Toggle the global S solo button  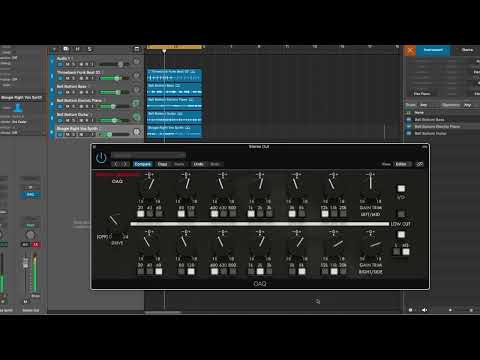tap(89, 49)
